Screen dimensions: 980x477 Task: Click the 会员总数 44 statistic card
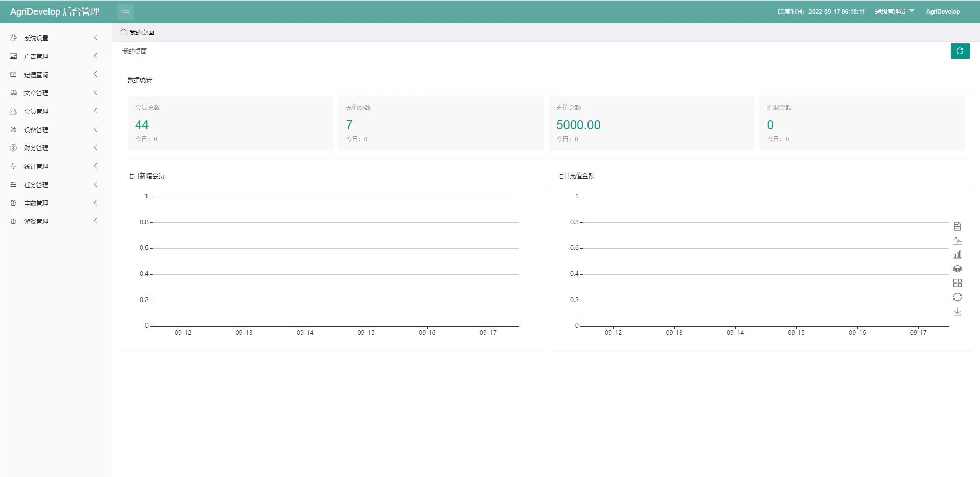click(230, 123)
